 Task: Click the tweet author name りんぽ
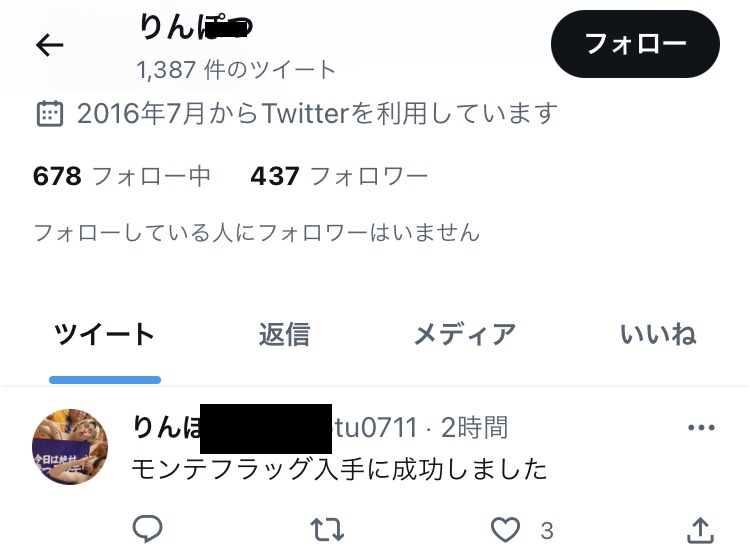[166, 427]
